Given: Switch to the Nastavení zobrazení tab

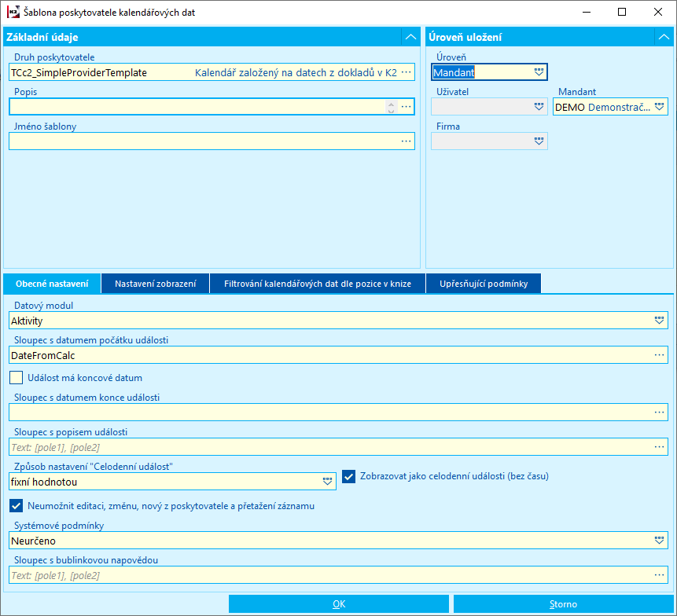Looking at the screenshot, I should pyautogui.click(x=156, y=284).
